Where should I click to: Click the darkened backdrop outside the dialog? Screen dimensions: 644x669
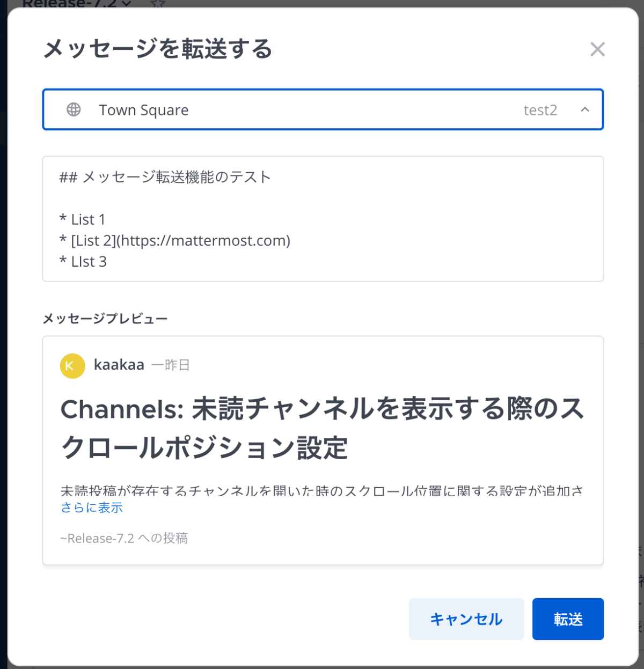point(5,333)
